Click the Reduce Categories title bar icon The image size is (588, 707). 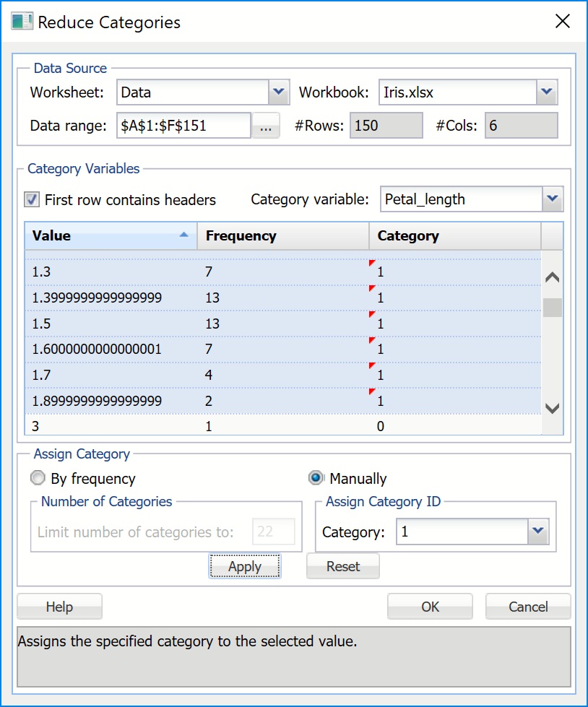tap(22, 21)
